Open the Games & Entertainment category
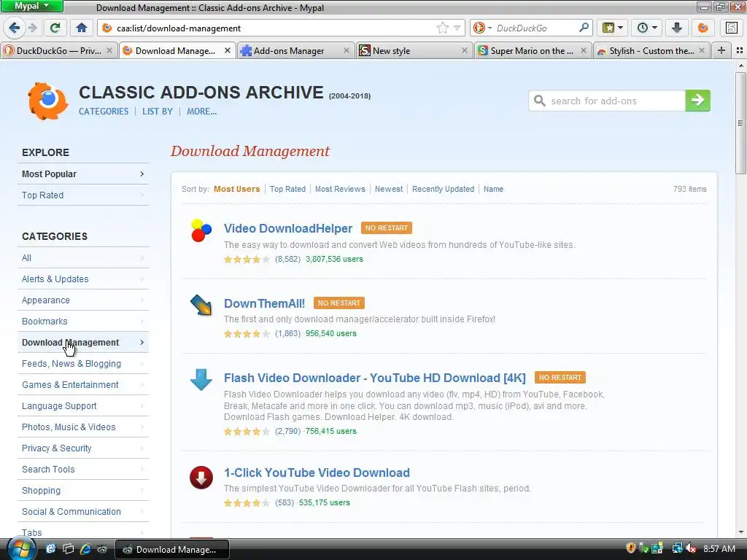The height and width of the screenshot is (560, 747). [83, 385]
